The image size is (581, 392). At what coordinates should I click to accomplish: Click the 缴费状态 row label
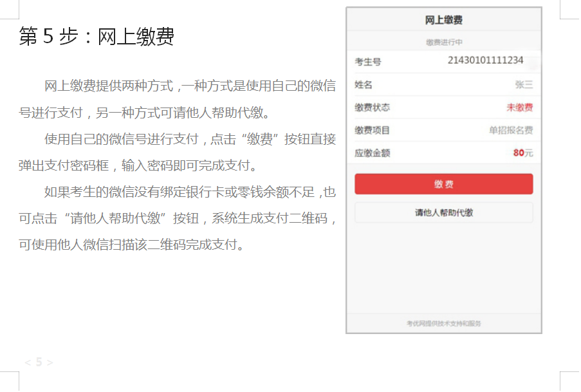372,107
